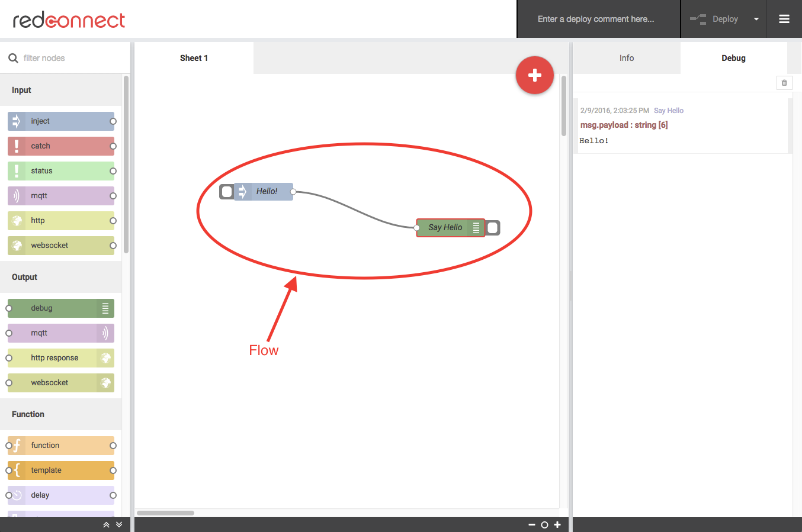The height and width of the screenshot is (532, 802).
Task: Focus the deploy comment input field
Action: [599, 19]
